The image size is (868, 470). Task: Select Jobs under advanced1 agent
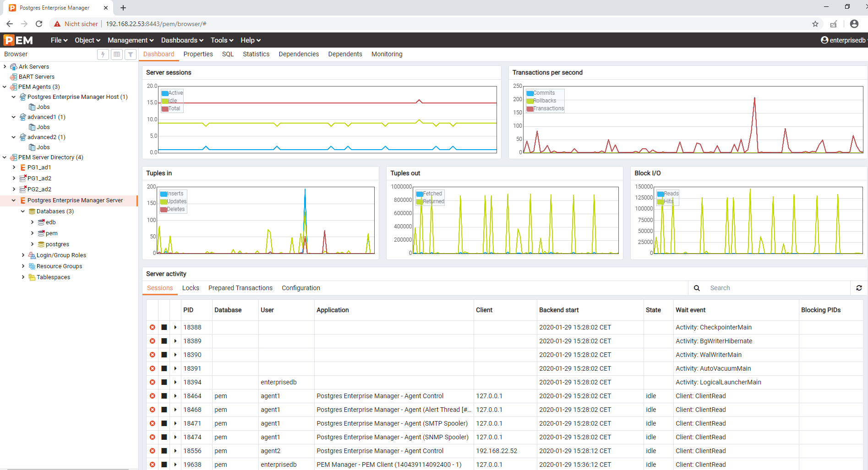pyautogui.click(x=43, y=127)
